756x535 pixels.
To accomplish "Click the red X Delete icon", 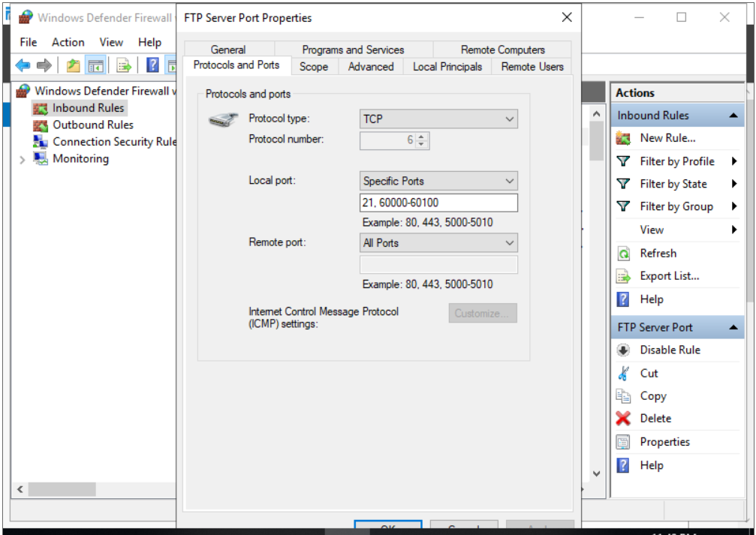I will pos(623,419).
